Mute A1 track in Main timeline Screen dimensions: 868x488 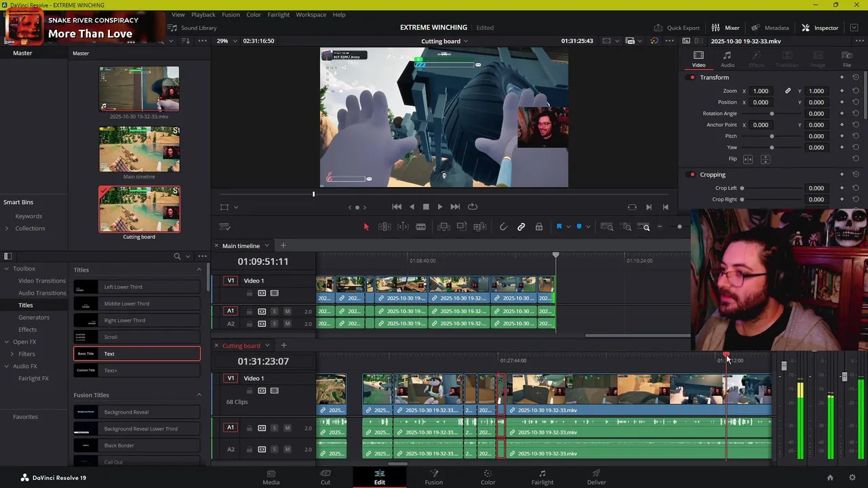288,311
